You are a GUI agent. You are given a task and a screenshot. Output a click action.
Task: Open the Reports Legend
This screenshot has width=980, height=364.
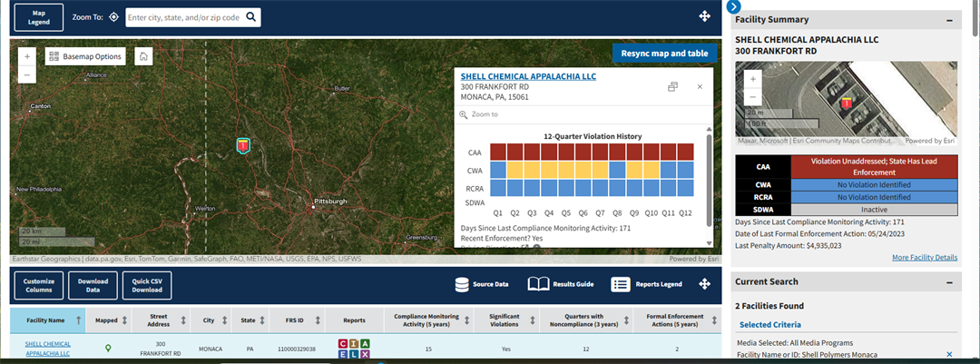[647, 284]
